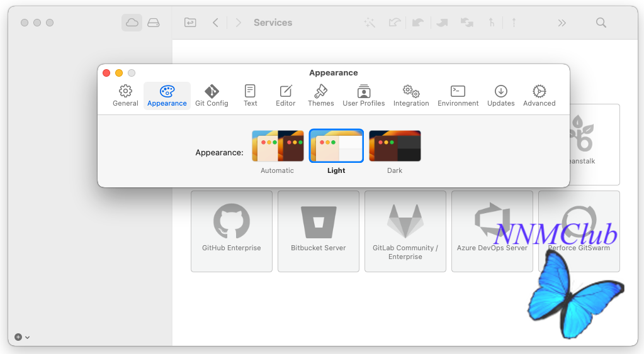Open the General preferences tab
644x354 pixels.
(125, 96)
